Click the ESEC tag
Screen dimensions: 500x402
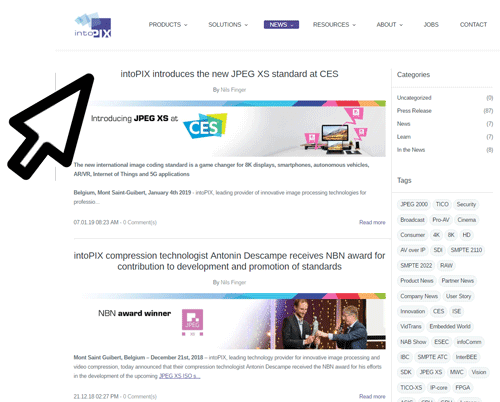tap(441, 342)
